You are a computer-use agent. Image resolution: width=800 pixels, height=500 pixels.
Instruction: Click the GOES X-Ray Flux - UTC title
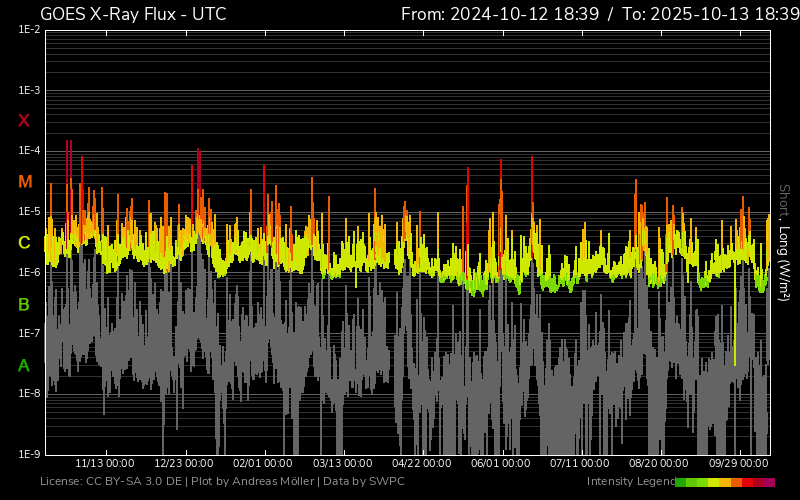(x=133, y=14)
